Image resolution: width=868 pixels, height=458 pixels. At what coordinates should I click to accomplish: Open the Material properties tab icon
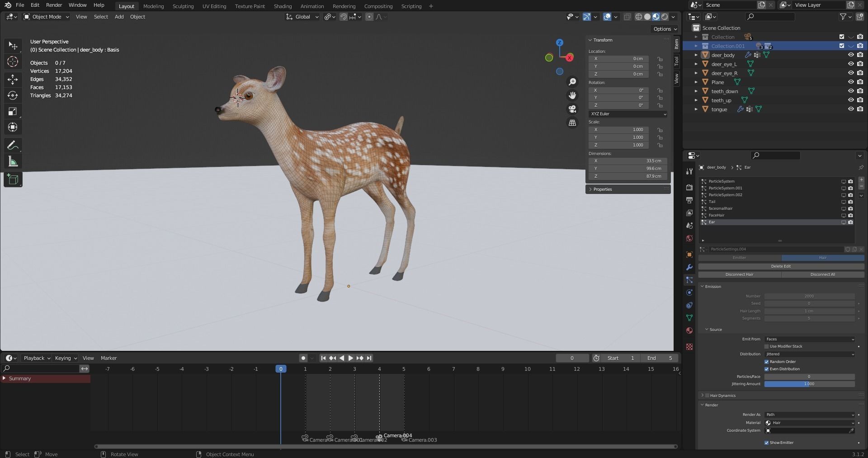[x=689, y=331]
